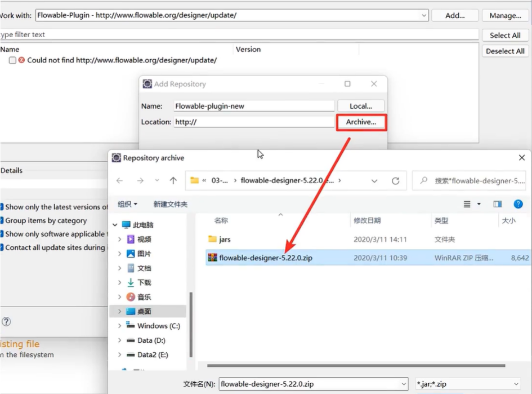This screenshot has width=532, height=394.
Task: Select the Windows (C:) drive icon
Action: (x=131, y=325)
